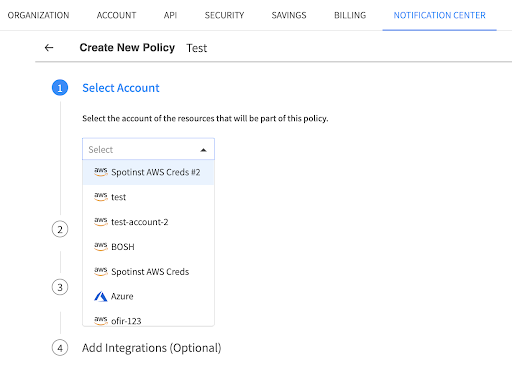Choose Spotinst AWS Creds #2 account
The image size is (512, 376).
pyautogui.click(x=148, y=172)
